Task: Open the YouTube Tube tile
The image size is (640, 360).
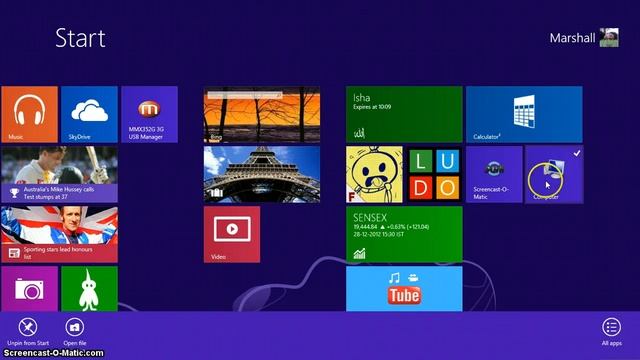Action: click(x=404, y=289)
